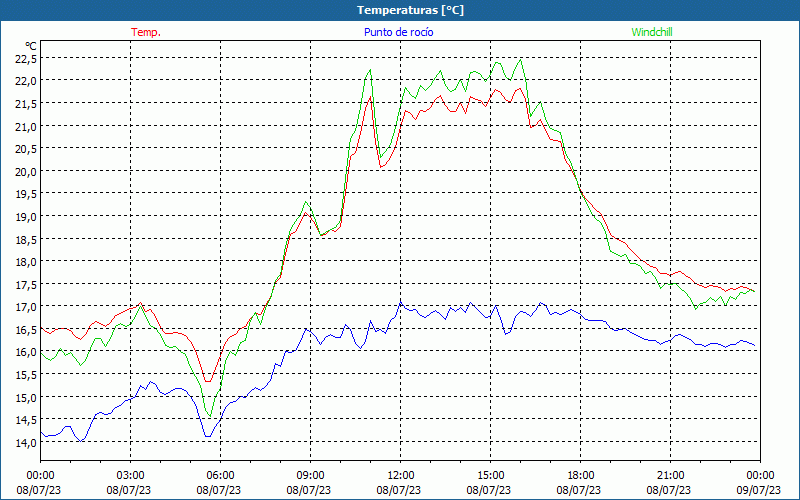Click the Temperaturas [°C] chart title
The image size is (800, 500).
tap(410, 10)
